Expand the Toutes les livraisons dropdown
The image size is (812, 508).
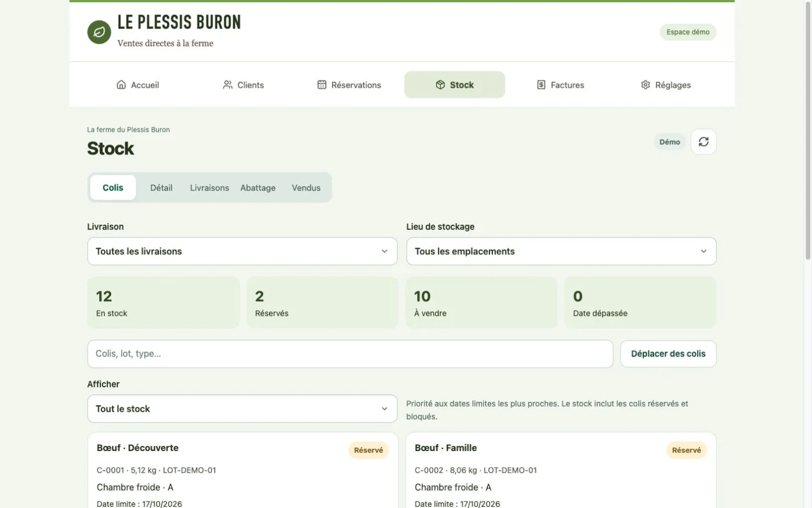pos(242,251)
